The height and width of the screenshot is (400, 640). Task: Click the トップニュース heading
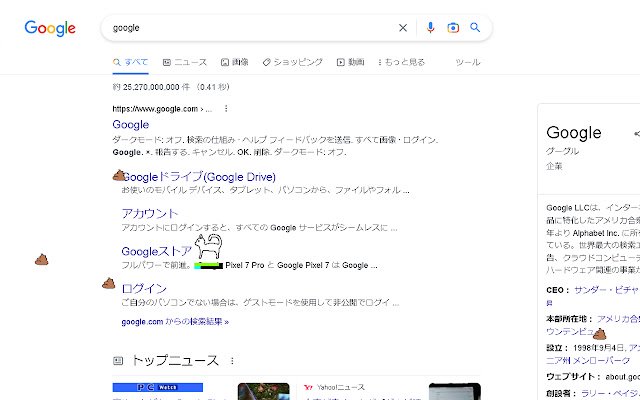point(175,360)
